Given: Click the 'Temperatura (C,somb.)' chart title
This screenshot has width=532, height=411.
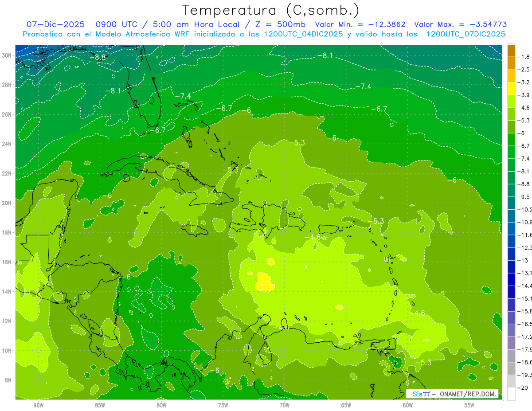Looking at the screenshot, I should (x=271, y=10).
